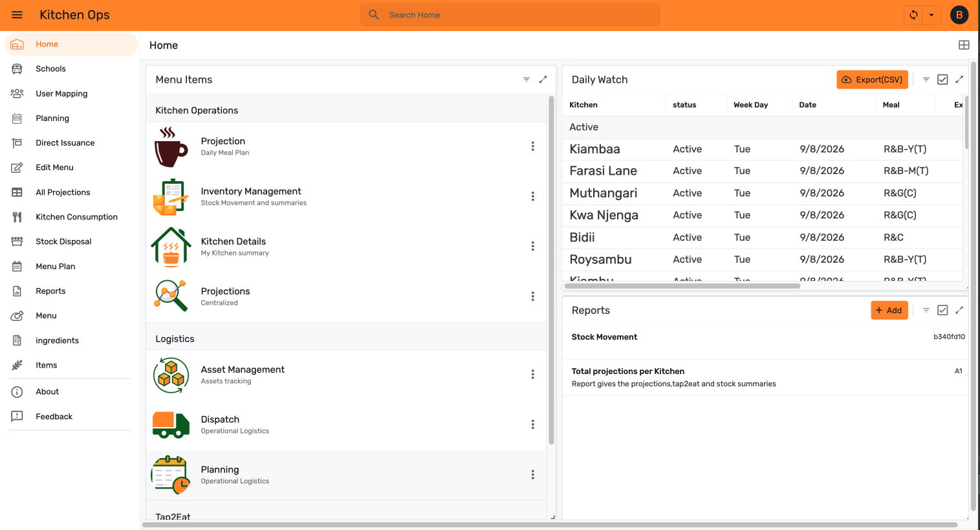Open Inventory Management clipboard icon

[171, 197]
